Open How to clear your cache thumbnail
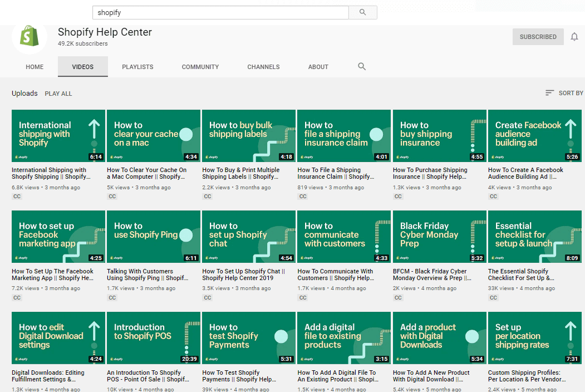Image resolution: width=585 pixels, height=392 pixels. pos(153,135)
